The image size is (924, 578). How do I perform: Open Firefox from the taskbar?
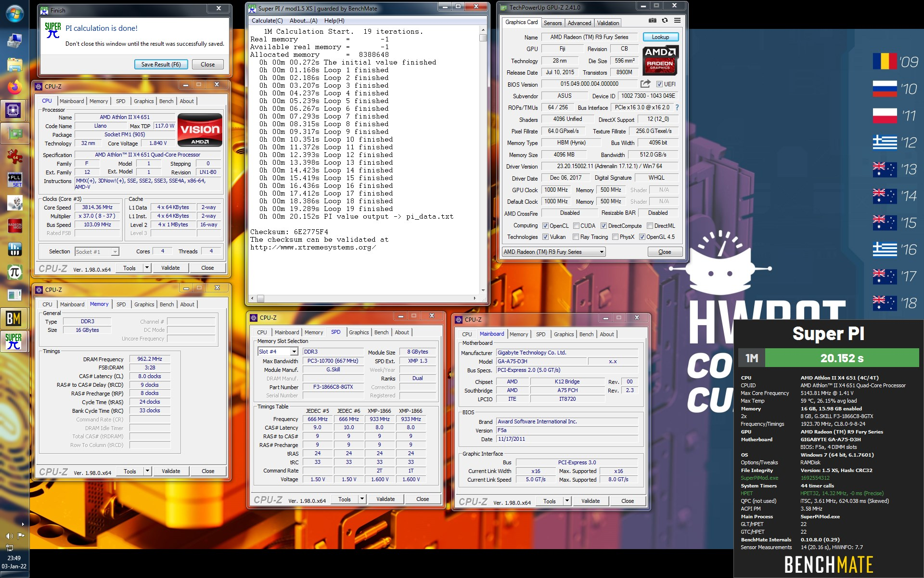(14, 87)
